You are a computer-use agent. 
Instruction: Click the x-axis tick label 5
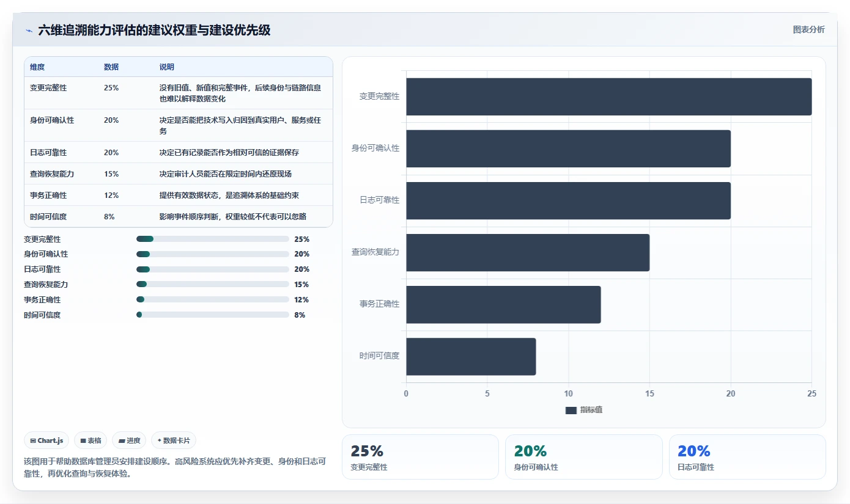(x=487, y=394)
